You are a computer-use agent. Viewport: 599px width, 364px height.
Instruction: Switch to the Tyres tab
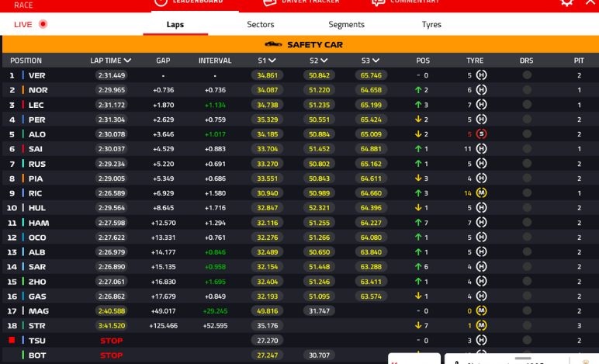(431, 24)
